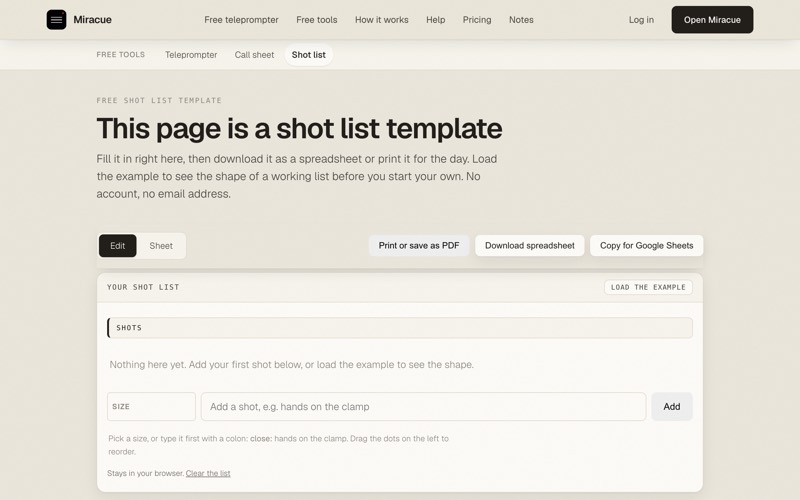Open the Help page
The image size is (800, 500).
435,20
